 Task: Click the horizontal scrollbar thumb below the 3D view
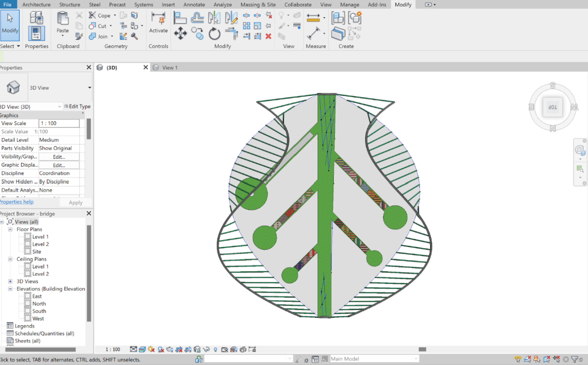point(423,349)
